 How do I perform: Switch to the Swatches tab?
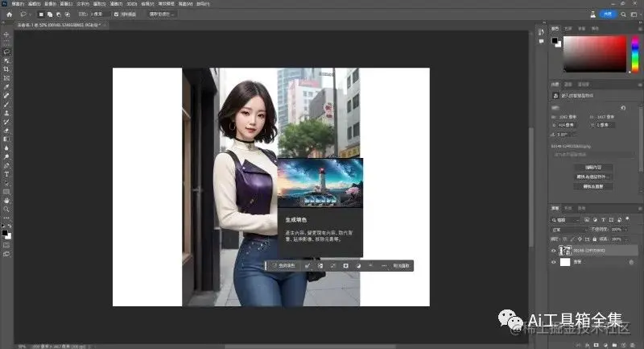tap(568, 28)
